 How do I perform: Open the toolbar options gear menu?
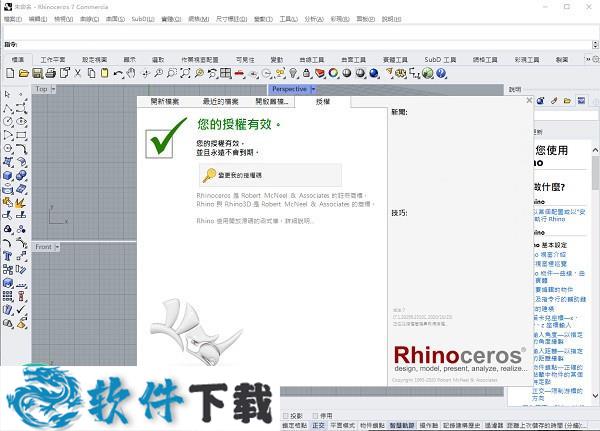(596, 59)
